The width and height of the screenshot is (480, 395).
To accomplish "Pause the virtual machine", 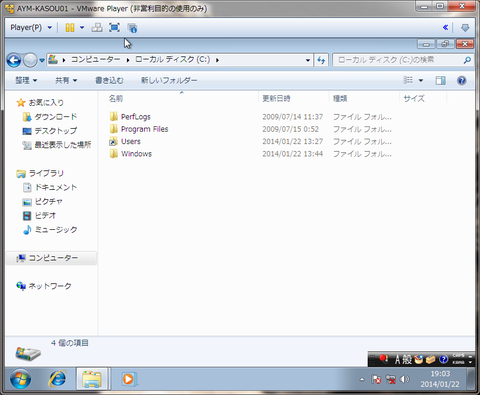I will (70, 27).
